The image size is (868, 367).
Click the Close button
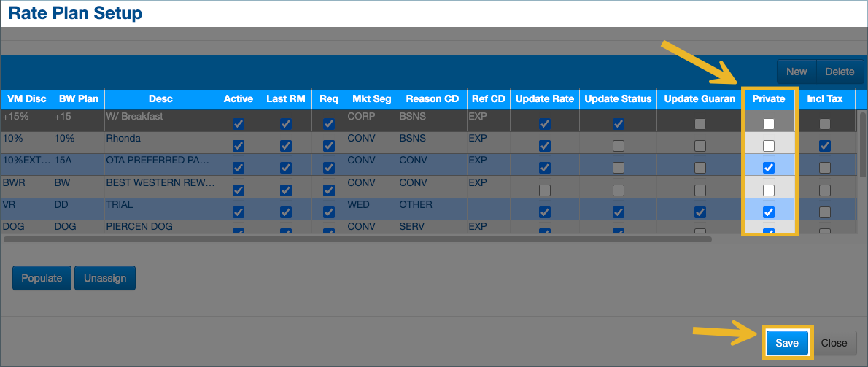834,343
